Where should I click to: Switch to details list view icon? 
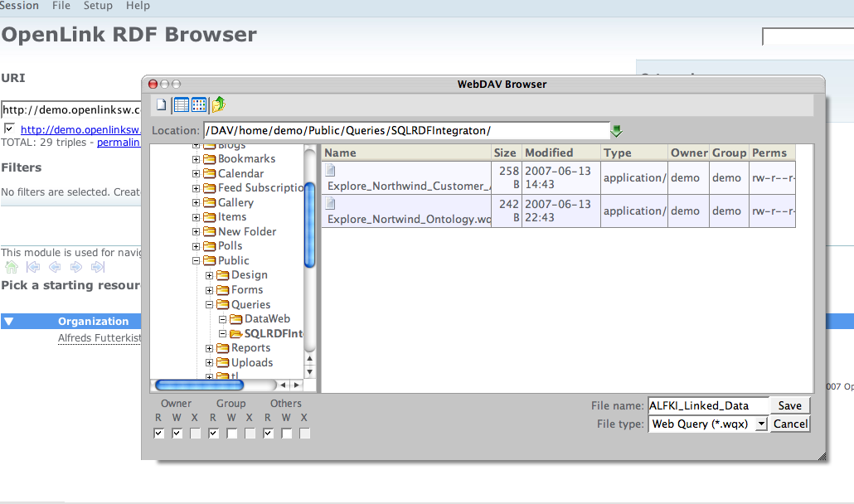tap(181, 105)
